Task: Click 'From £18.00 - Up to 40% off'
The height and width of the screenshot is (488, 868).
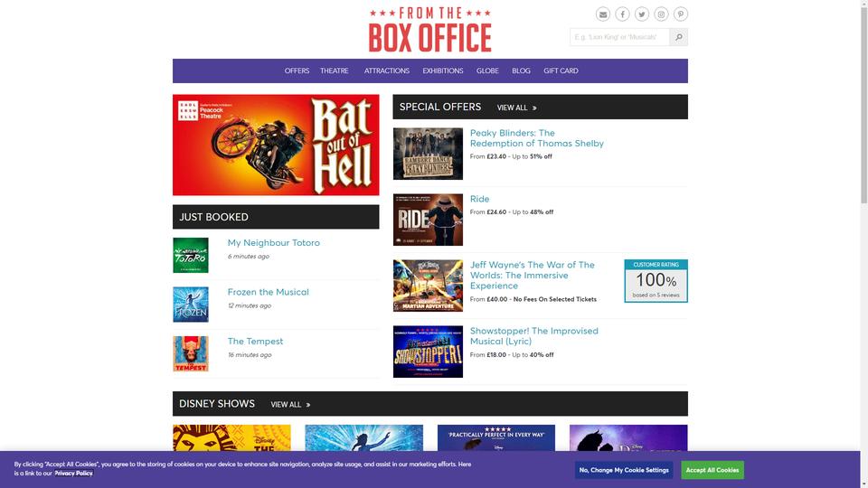Action: tap(512, 355)
